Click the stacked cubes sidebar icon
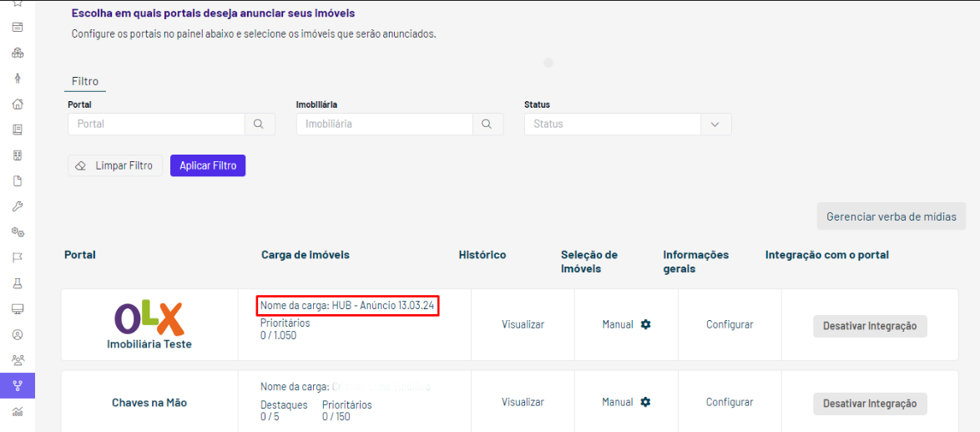The image size is (980, 432). [x=18, y=53]
